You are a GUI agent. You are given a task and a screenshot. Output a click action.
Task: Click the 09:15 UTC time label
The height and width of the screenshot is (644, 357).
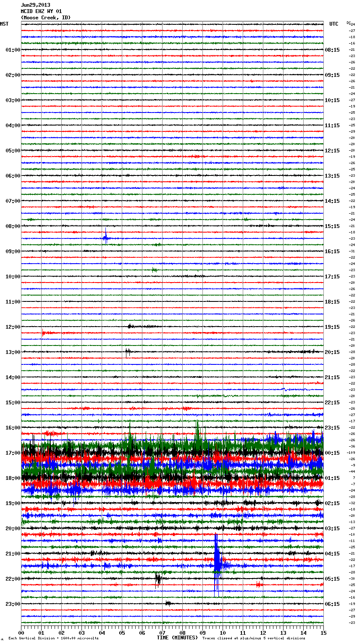pyautogui.click(x=332, y=75)
